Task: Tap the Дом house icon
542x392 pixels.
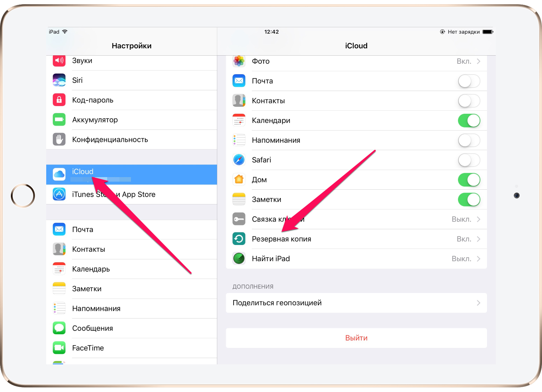Action: point(239,180)
